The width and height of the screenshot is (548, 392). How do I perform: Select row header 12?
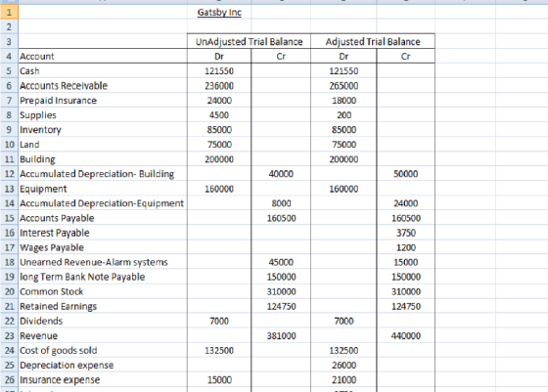(9, 174)
